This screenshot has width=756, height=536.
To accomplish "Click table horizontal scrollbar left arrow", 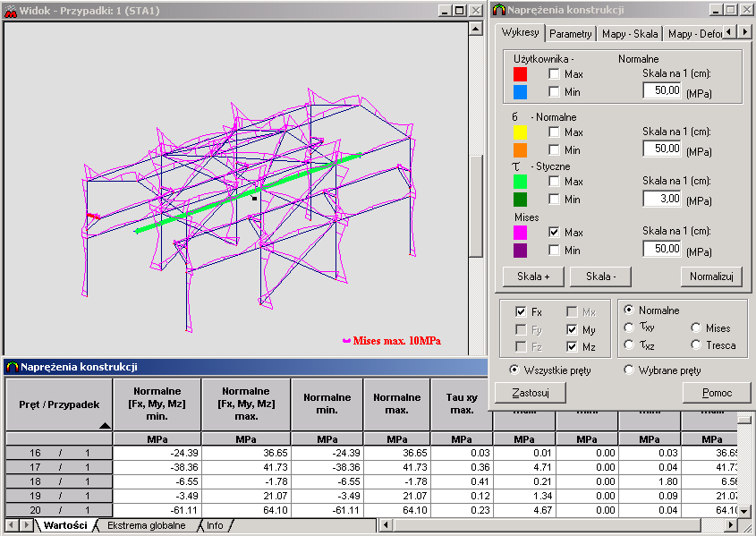I will tap(386, 525).
